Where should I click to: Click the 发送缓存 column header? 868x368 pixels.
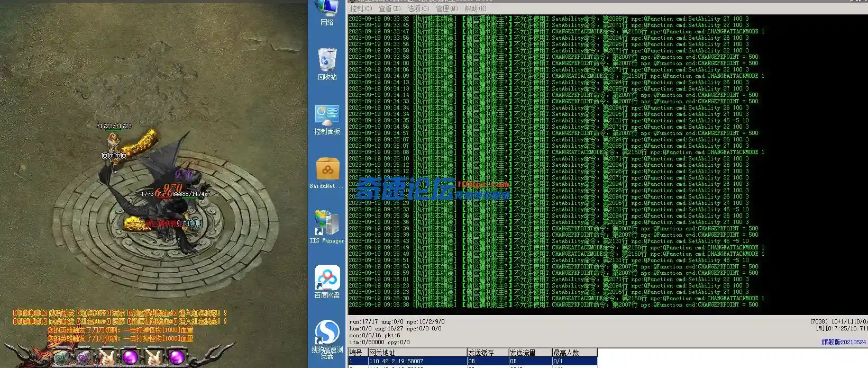(488, 353)
